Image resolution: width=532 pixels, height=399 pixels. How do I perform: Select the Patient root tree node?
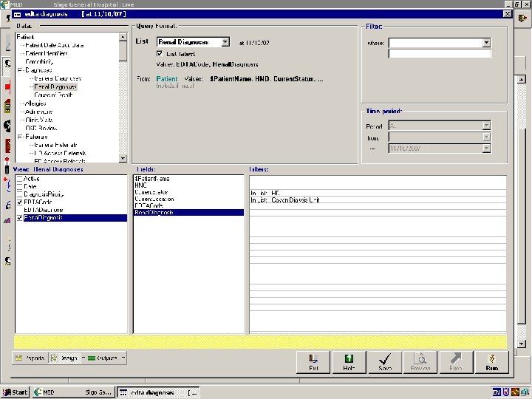[x=25, y=37]
